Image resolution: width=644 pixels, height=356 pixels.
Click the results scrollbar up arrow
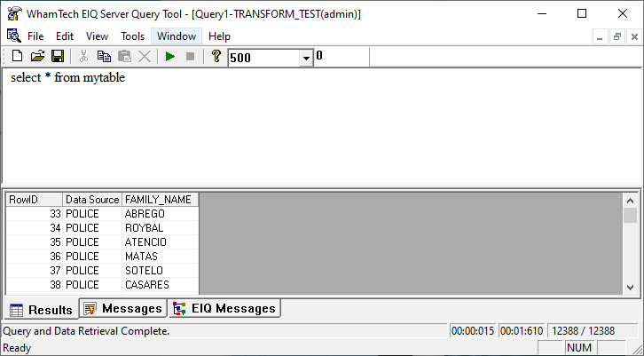[x=631, y=201]
